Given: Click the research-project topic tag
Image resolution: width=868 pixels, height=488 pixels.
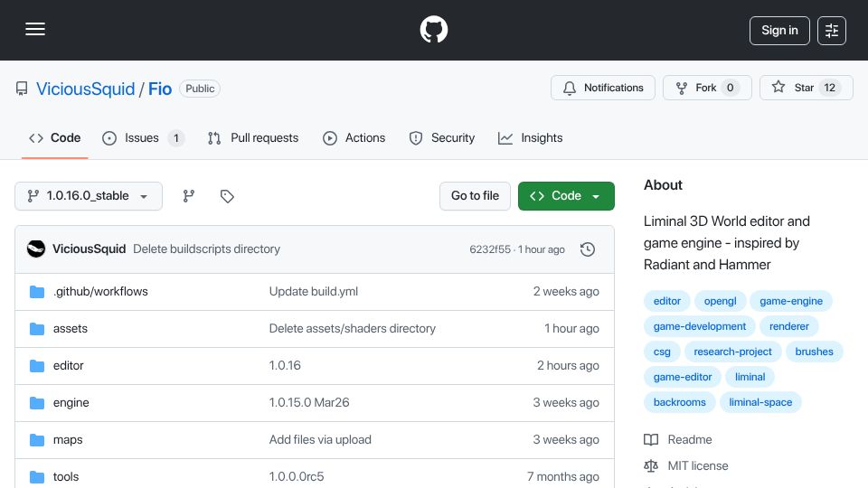Looking at the screenshot, I should coord(732,352).
